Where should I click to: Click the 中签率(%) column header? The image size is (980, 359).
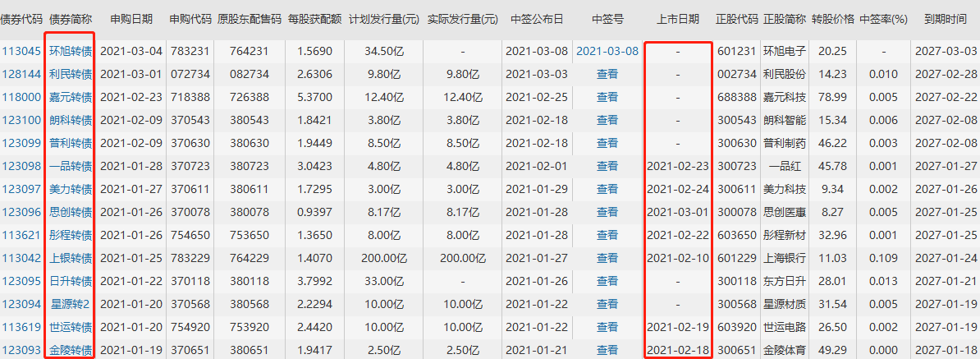pyautogui.click(x=883, y=20)
